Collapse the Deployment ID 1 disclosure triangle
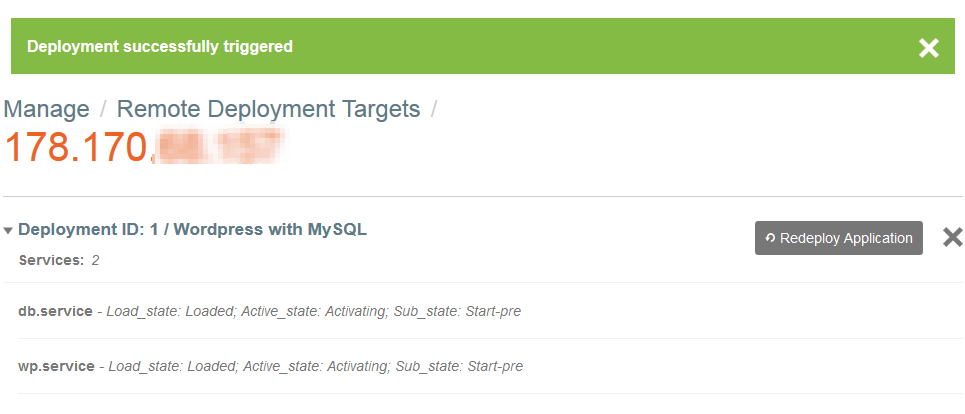 (8, 231)
